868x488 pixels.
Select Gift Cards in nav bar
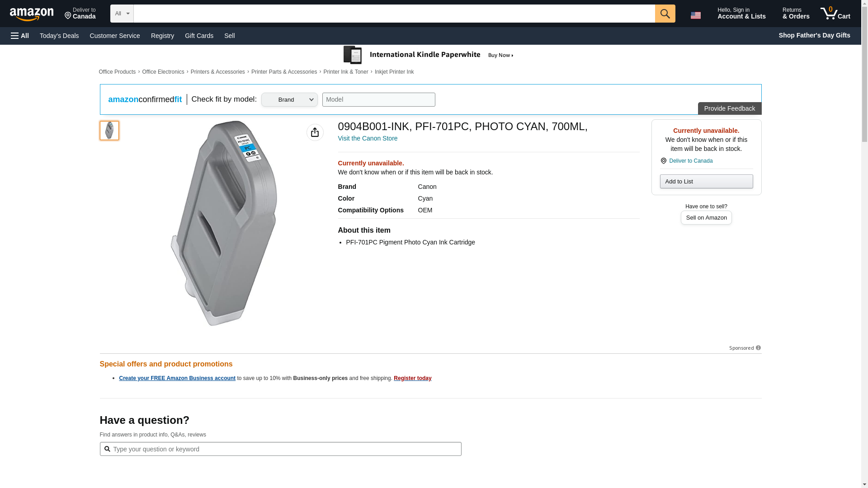click(x=199, y=36)
